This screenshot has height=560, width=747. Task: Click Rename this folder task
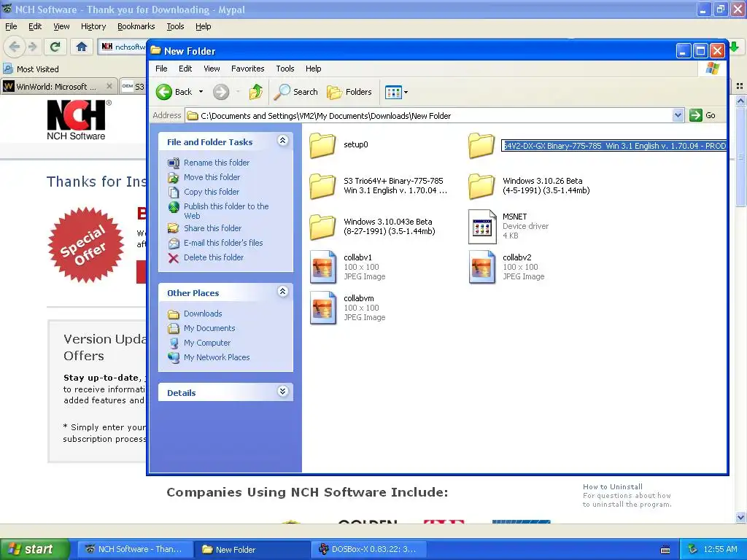point(216,163)
